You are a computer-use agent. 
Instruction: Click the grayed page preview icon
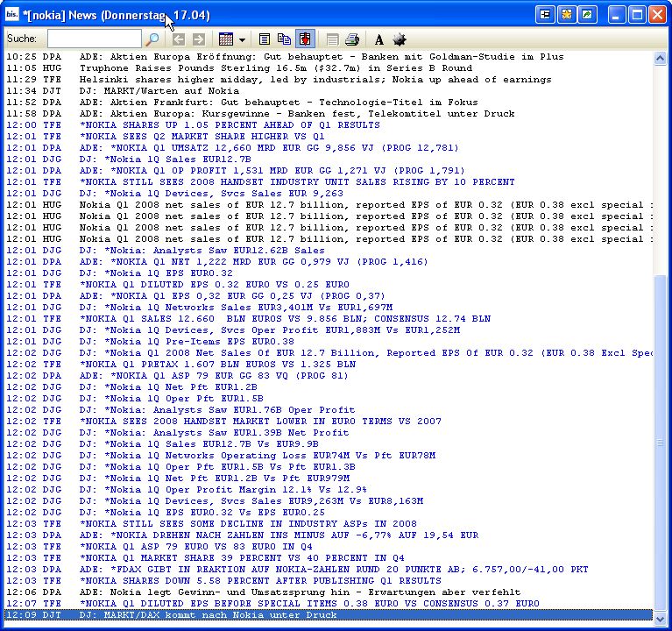click(332, 39)
